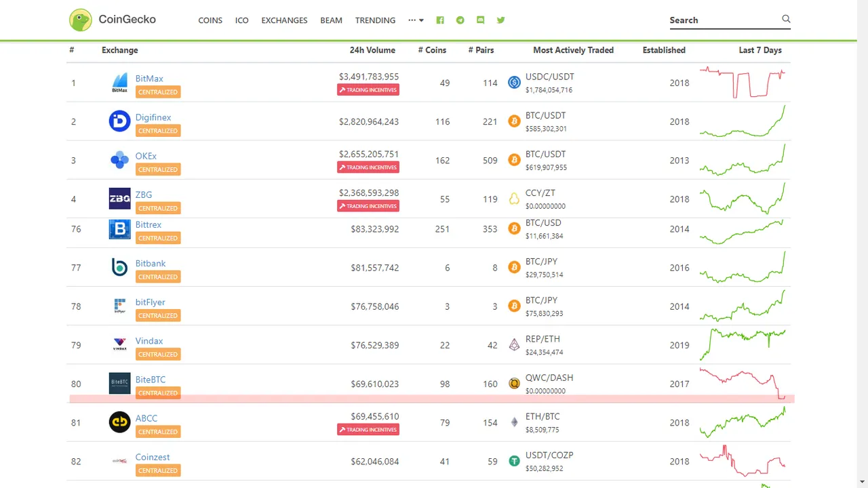Click CCY coin icon in ZBG row
Image resolution: width=868 pixels, height=488 pixels.
[x=514, y=199]
